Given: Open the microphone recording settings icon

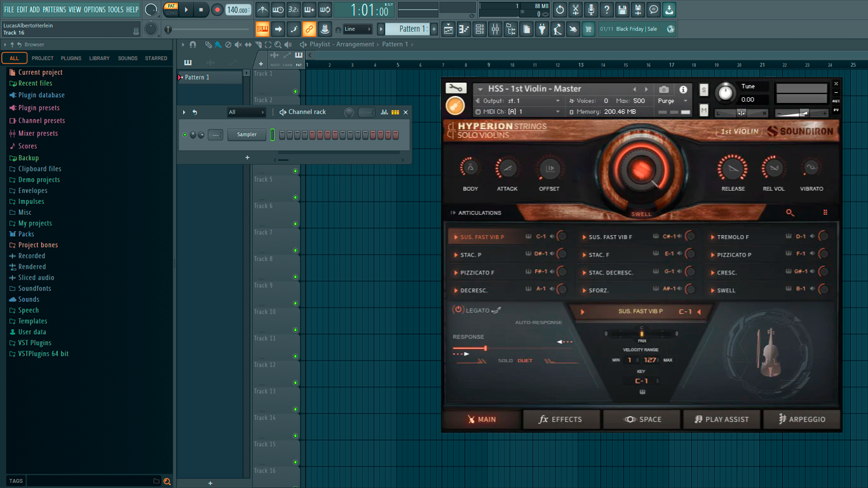Looking at the screenshot, I should (591, 10).
